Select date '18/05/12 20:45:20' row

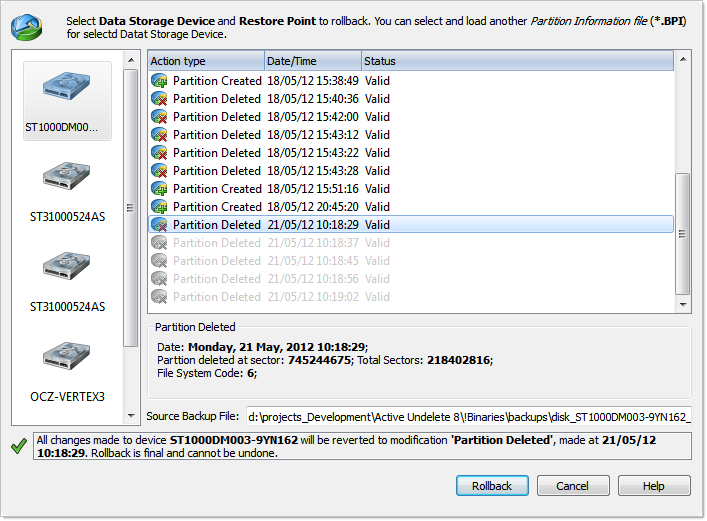[411, 207]
